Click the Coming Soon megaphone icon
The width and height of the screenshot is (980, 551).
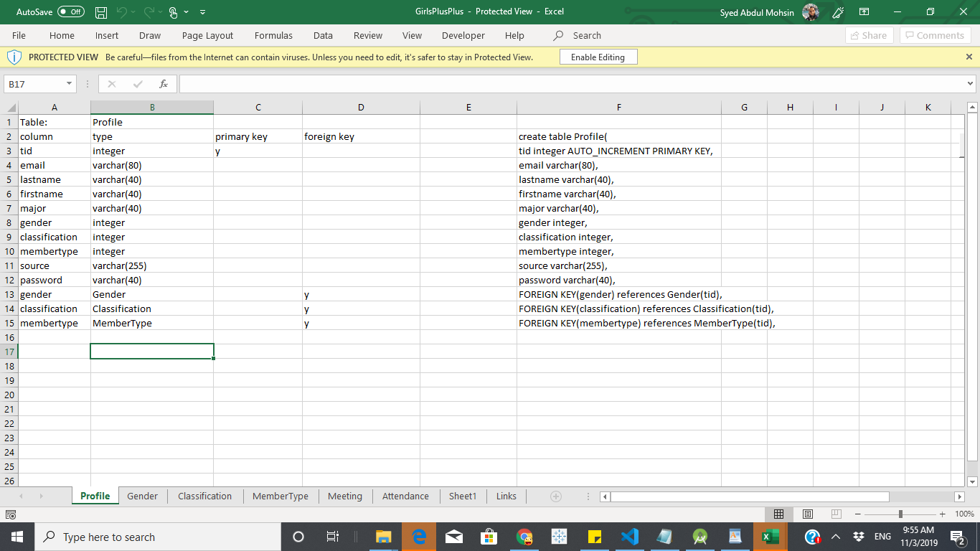(837, 12)
